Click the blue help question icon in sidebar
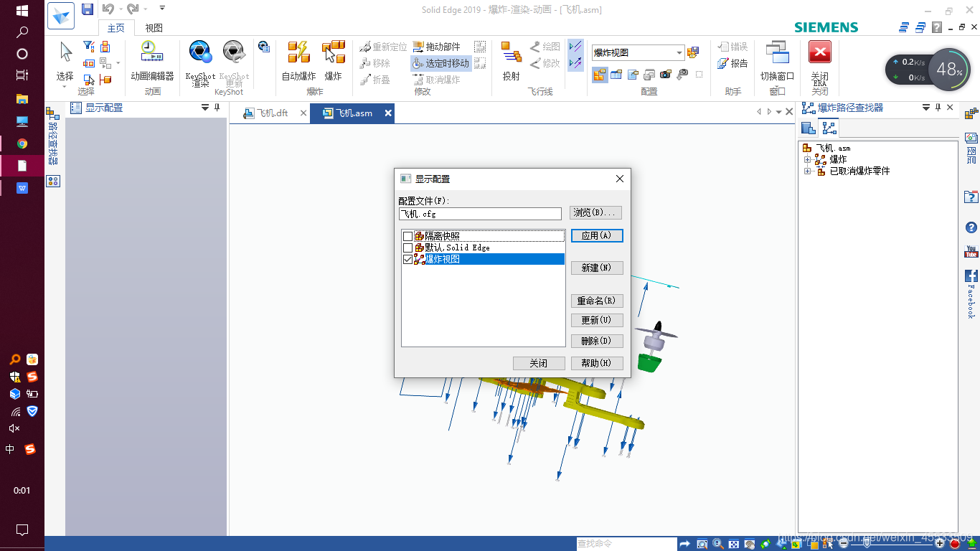980x551 pixels. [971, 227]
